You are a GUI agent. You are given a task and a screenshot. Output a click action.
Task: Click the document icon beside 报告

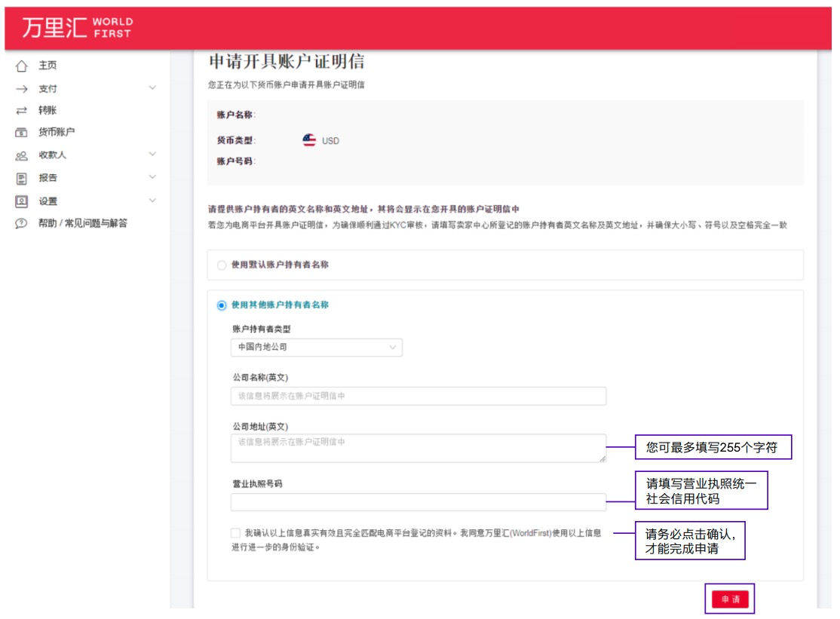(x=21, y=178)
